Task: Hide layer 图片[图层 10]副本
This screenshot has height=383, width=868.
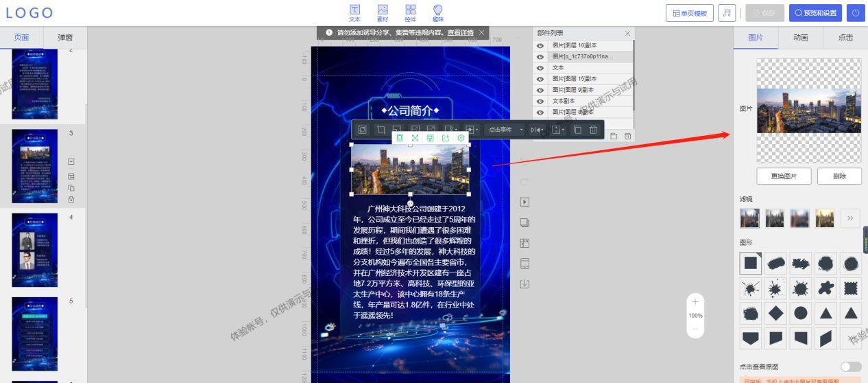Action: pyautogui.click(x=540, y=45)
